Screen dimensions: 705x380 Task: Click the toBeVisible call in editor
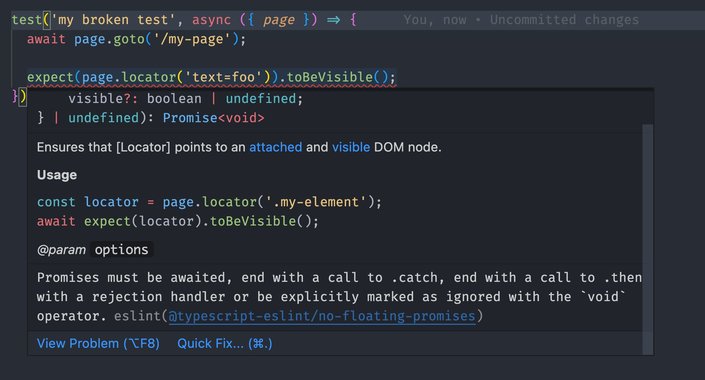[x=330, y=77]
